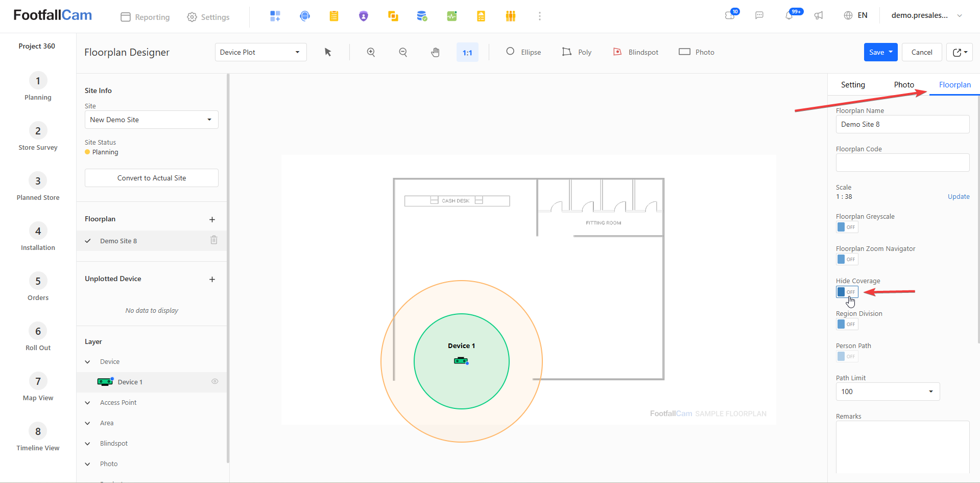Open the export/share dropdown button
980x483 pixels.
[960, 52]
